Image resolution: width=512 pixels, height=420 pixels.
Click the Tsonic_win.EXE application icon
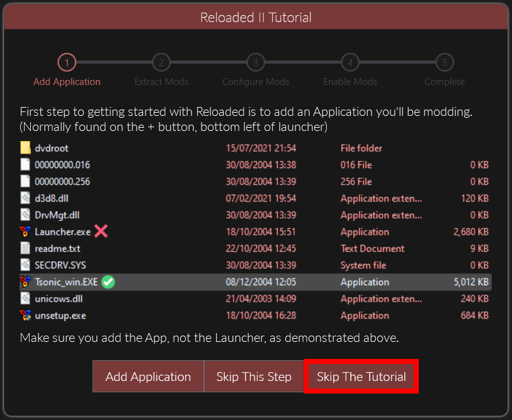[25, 282]
